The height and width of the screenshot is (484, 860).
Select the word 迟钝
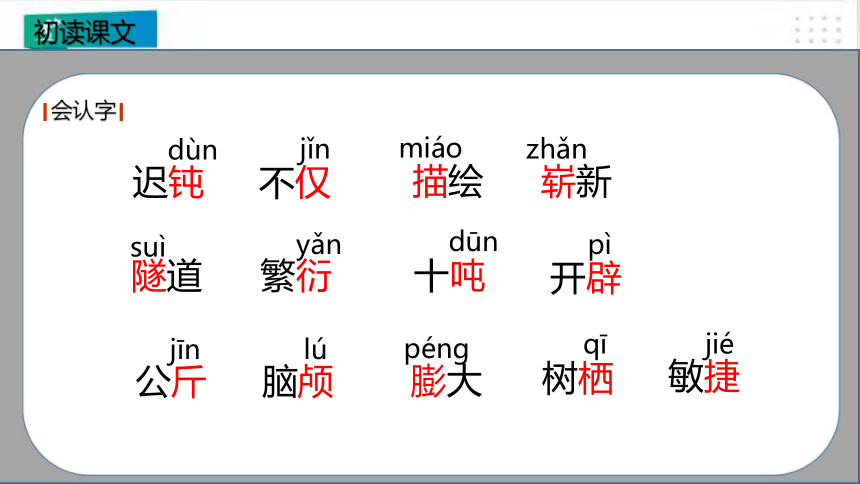(x=168, y=182)
